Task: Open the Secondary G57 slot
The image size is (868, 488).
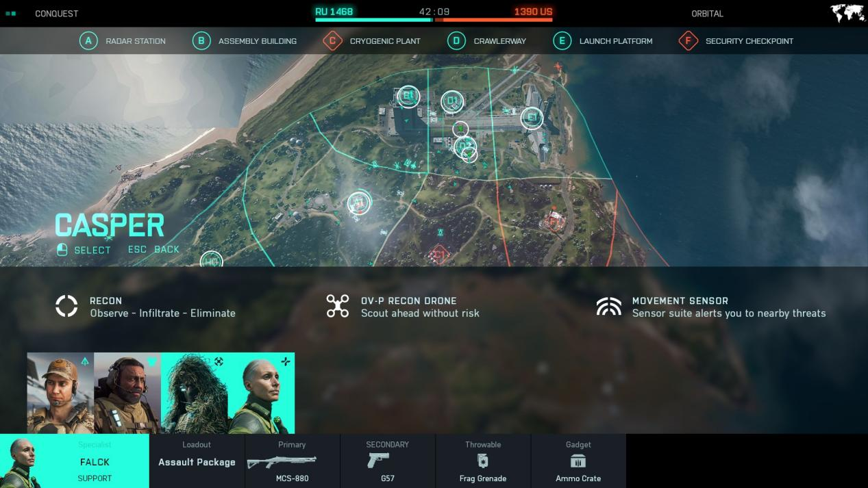Action: point(388,461)
